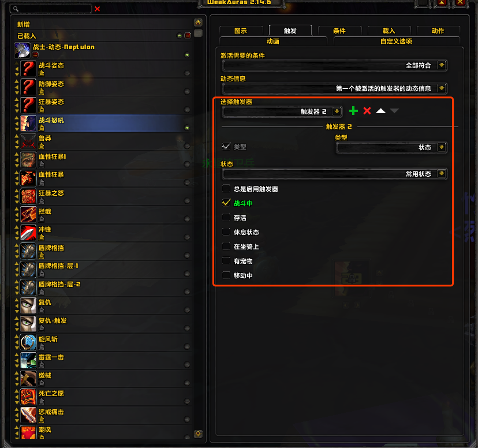Toggle visibility of the 鲁莽 aura
478x448 pixels.
click(187, 146)
